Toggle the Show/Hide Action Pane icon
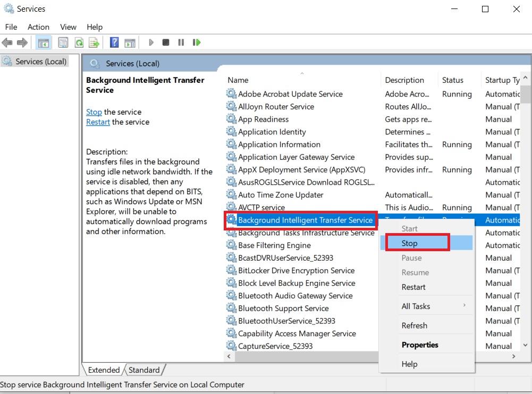The image size is (532, 394). point(130,42)
